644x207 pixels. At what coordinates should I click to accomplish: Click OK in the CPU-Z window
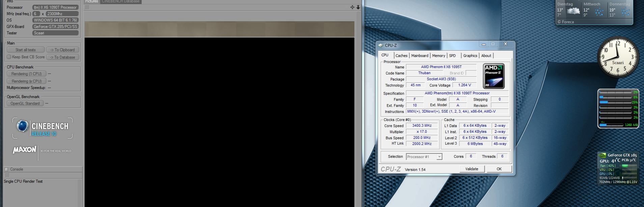point(499,169)
